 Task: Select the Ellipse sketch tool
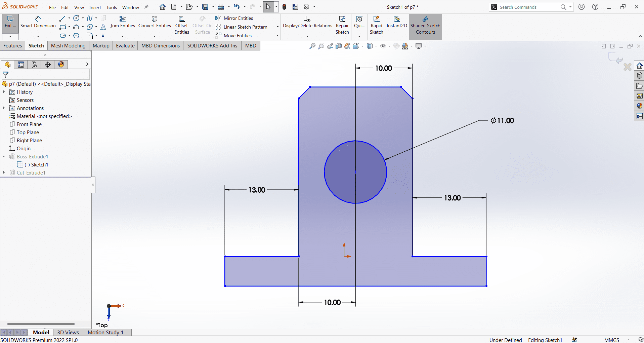(90, 27)
